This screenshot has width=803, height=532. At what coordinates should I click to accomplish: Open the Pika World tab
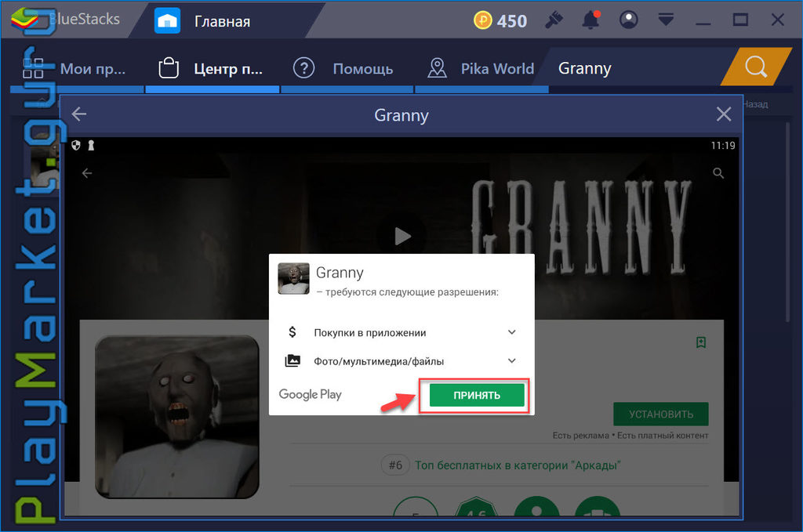[x=481, y=68]
